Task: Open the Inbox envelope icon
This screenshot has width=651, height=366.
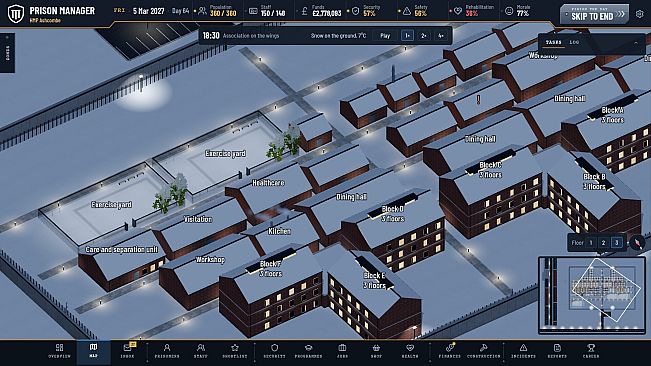Action: tap(127, 347)
